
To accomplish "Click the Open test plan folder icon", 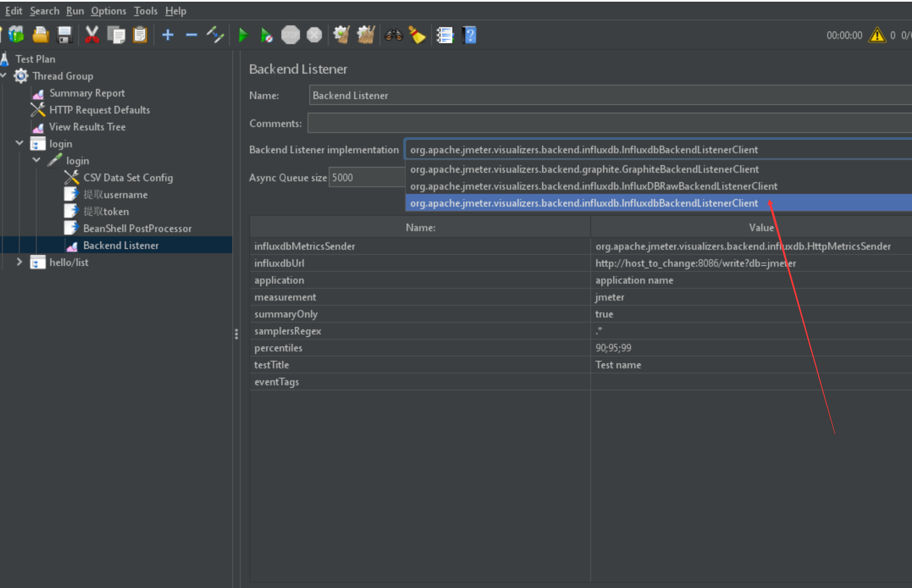I will pyautogui.click(x=41, y=35).
